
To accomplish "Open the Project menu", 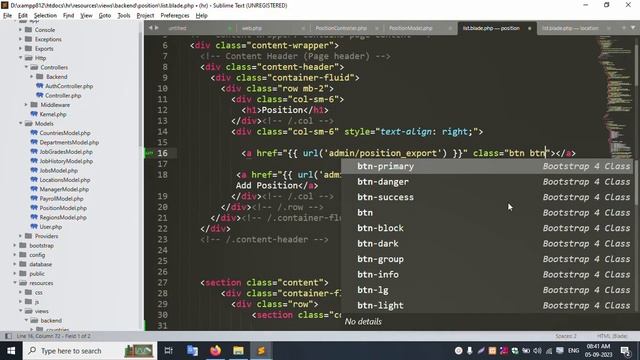I will click(x=145, y=16).
